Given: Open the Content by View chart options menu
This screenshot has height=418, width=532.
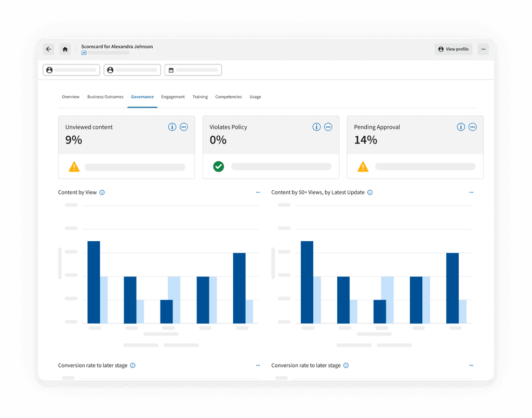Looking at the screenshot, I should point(258,192).
